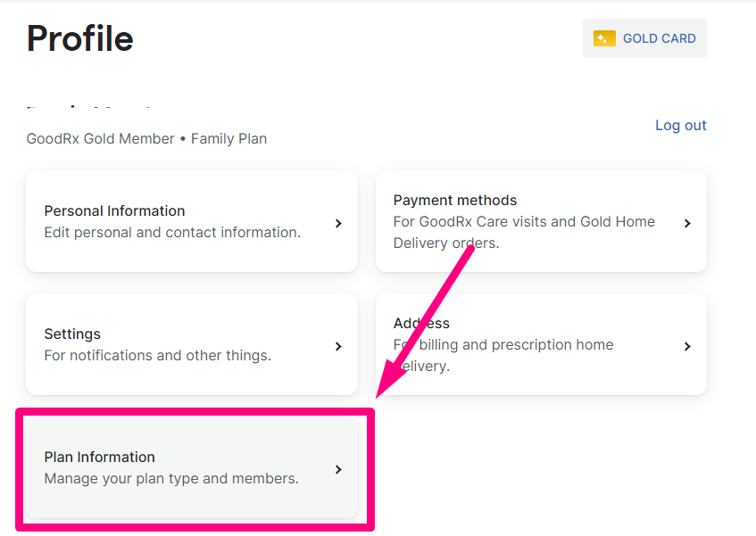Select the Payment methods title

[x=454, y=201]
